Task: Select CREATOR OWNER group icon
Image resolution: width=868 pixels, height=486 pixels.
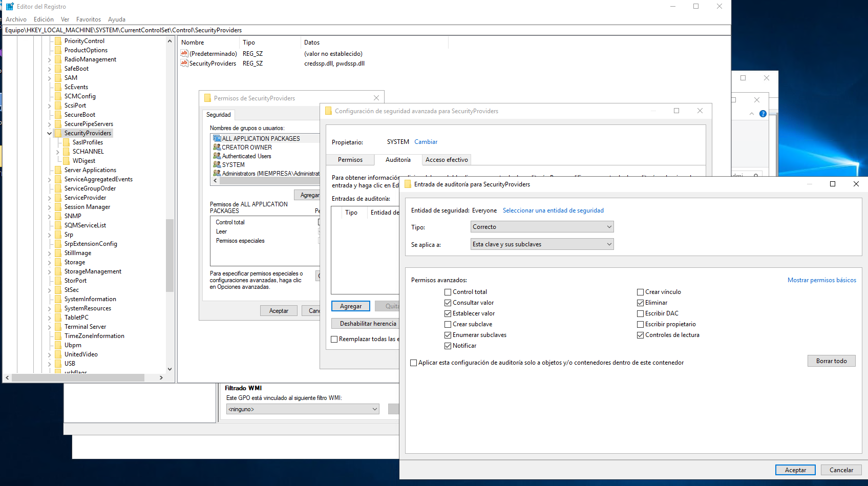Action: 217,147
